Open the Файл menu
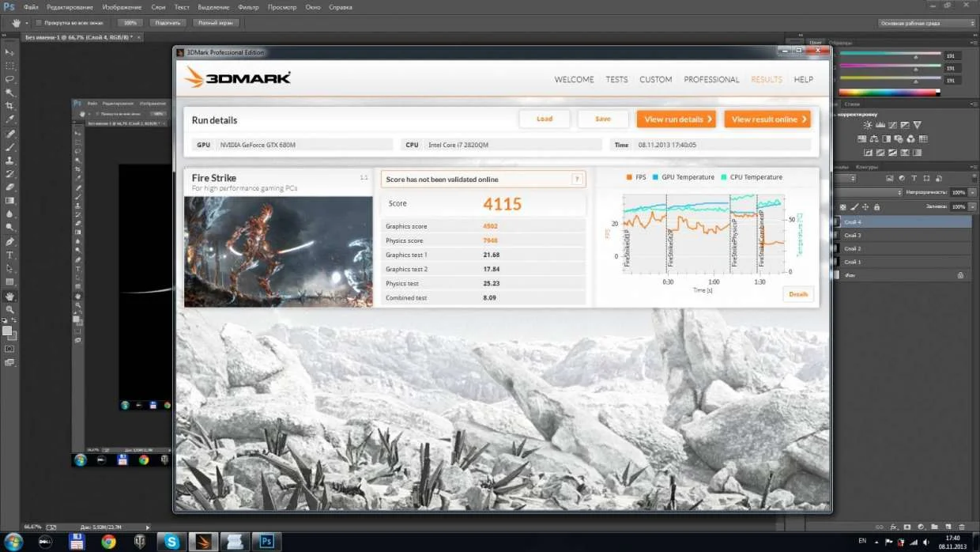The height and width of the screenshot is (552, 980). (31, 7)
